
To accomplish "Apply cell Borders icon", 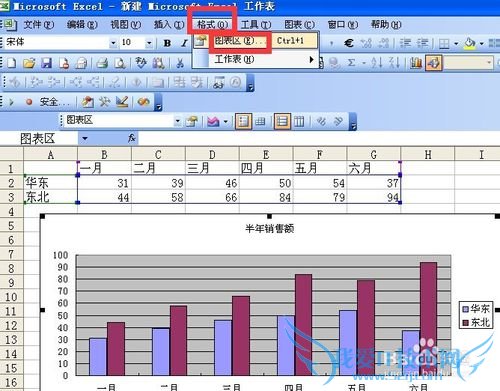I will click(444, 43).
